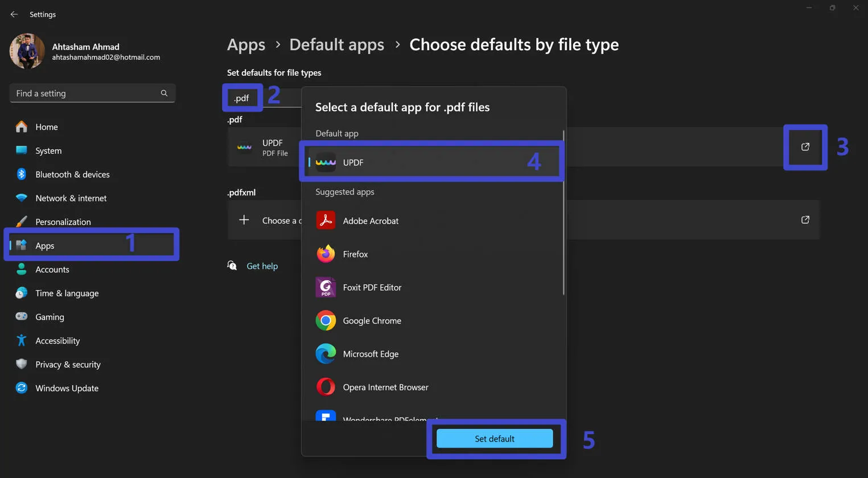Open Bluetooth & devices settings
This screenshot has width=868, height=478.
pos(74,174)
